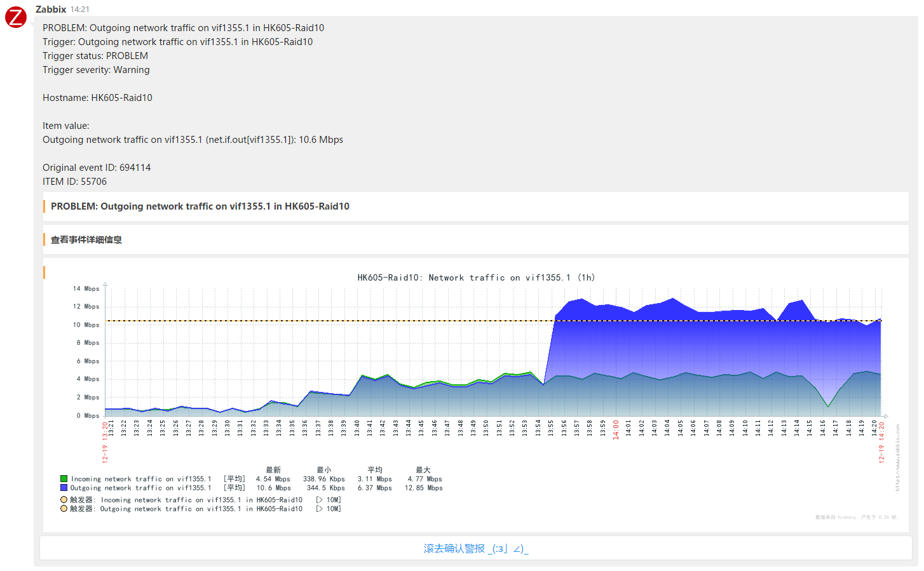Open the network traffic graph image
Viewport: 924px width, 571px height.
click(x=476, y=395)
